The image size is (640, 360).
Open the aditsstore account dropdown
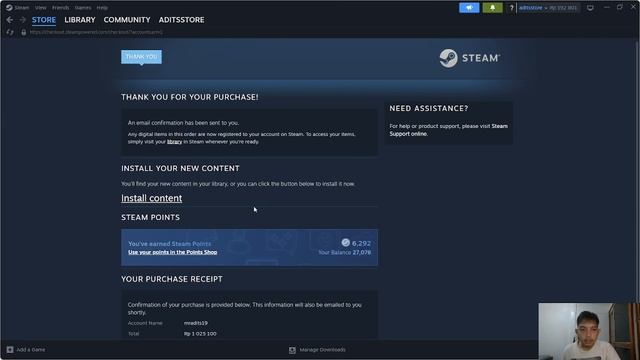[x=533, y=8]
